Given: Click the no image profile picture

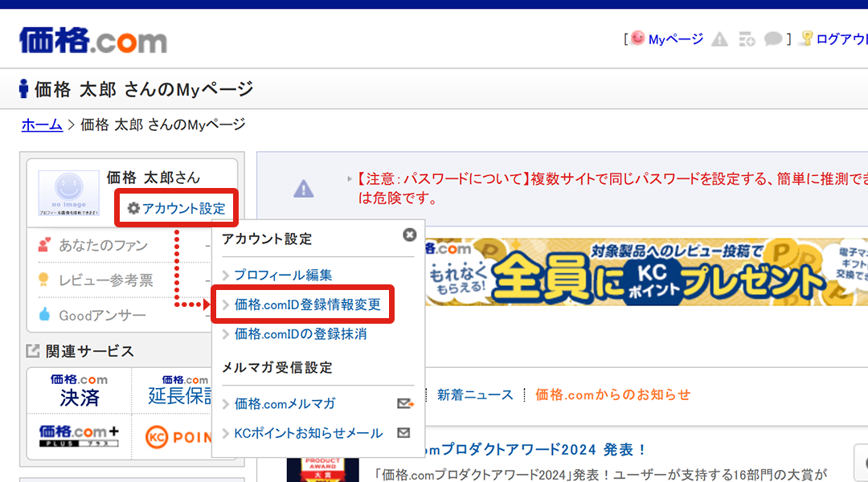Looking at the screenshot, I should tap(68, 193).
